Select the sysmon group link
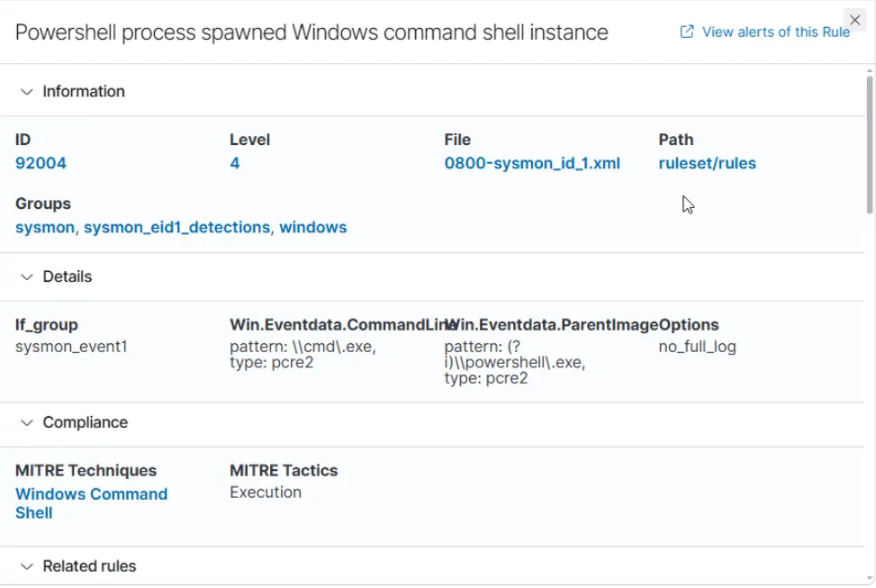This screenshot has height=588, width=876. pos(45,228)
